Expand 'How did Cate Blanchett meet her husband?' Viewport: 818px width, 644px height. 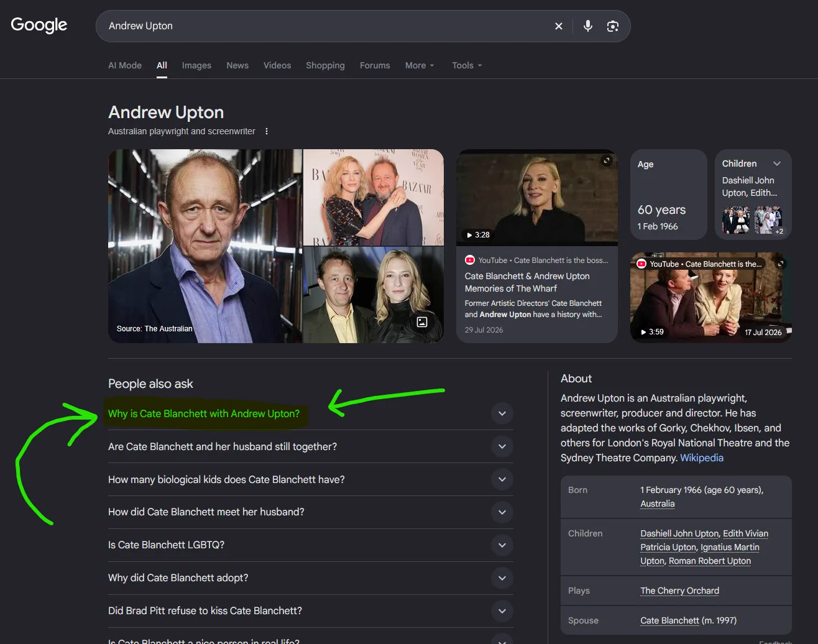click(502, 512)
